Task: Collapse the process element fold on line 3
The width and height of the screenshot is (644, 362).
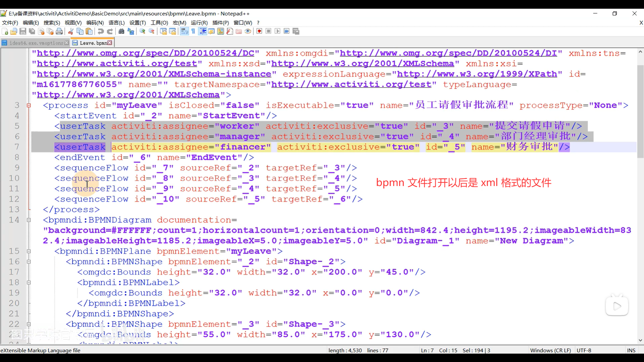Action: point(29,105)
